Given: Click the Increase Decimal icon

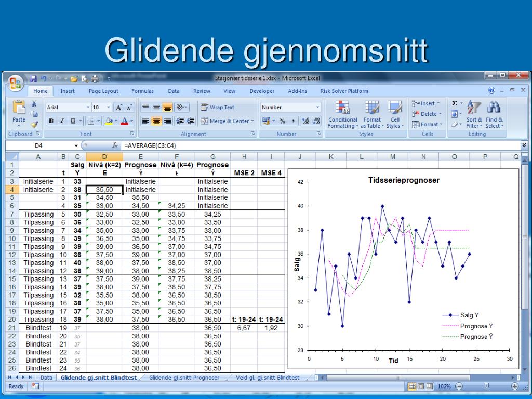Looking at the screenshot, I should pos(305,121).
